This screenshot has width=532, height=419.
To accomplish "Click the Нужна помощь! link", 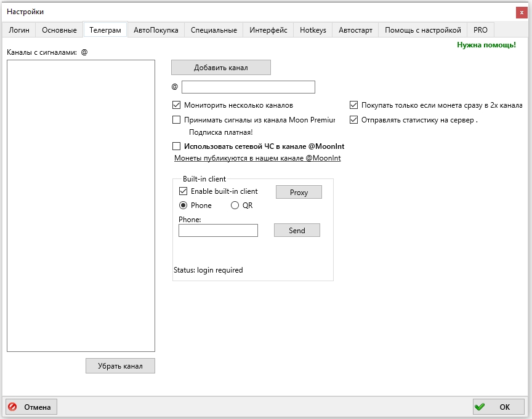I will (486, 45).
